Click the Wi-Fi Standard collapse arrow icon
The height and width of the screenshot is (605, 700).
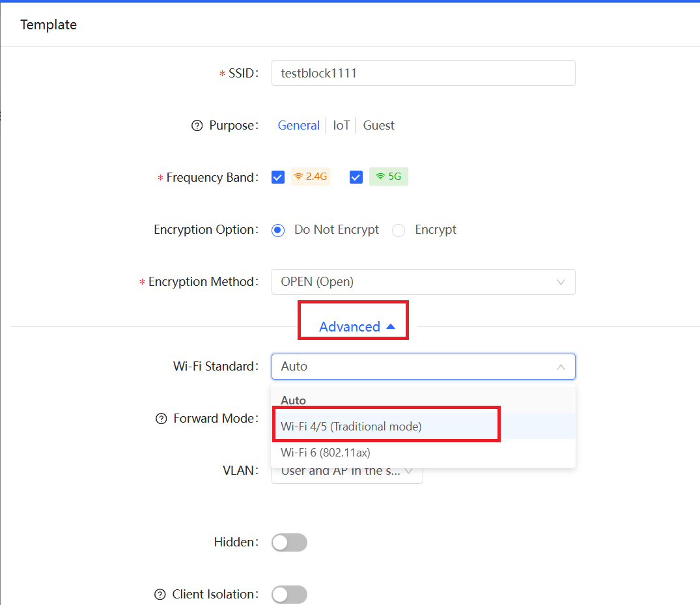(561, 367)
